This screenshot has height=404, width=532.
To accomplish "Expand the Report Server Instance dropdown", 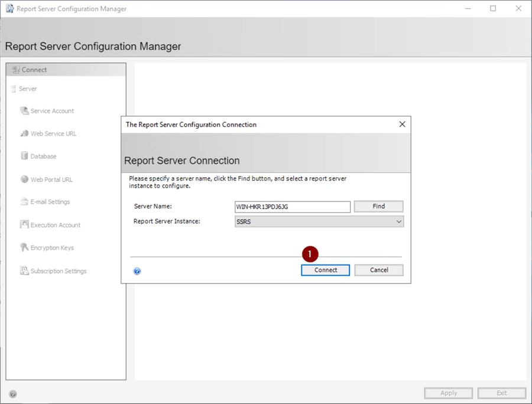I will (x=399, y=221).
